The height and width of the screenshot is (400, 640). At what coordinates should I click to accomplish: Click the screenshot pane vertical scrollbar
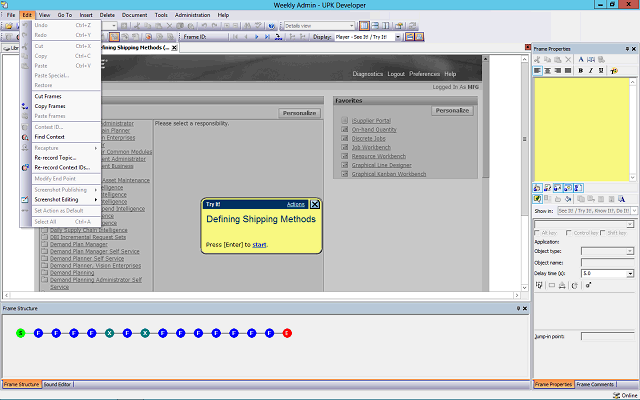524,173
